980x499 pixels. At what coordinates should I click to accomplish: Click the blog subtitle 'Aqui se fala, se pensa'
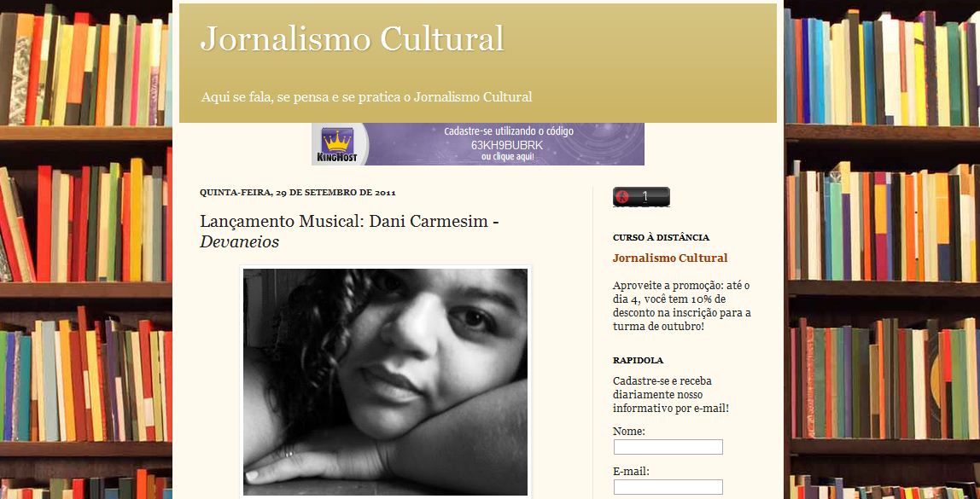(366, 96)
